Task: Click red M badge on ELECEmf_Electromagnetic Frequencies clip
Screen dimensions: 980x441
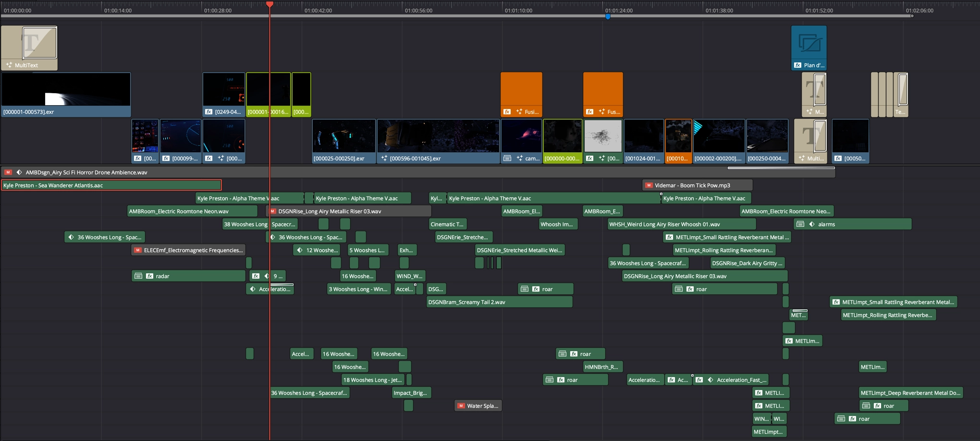Action: (137, 250)
